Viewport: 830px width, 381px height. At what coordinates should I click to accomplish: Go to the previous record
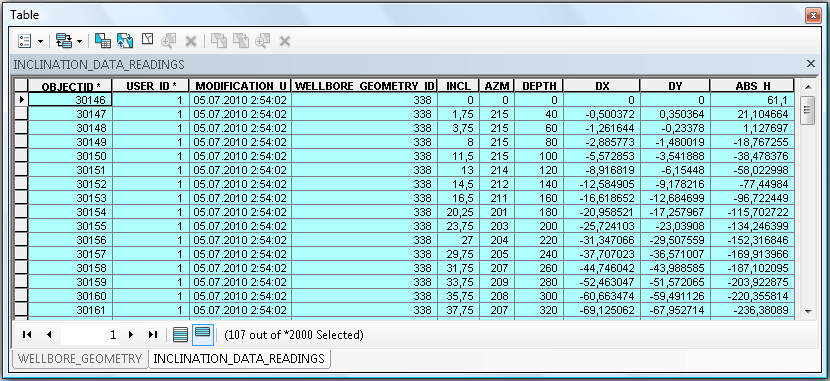49,334
